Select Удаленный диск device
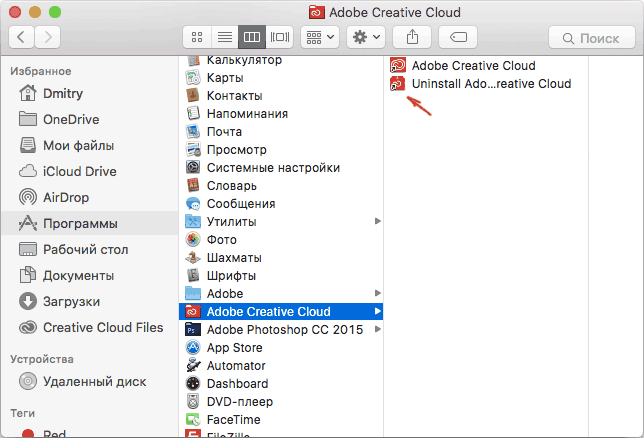Image resolution: width=644 pixels, height=438 pixels. coord(90,382)
